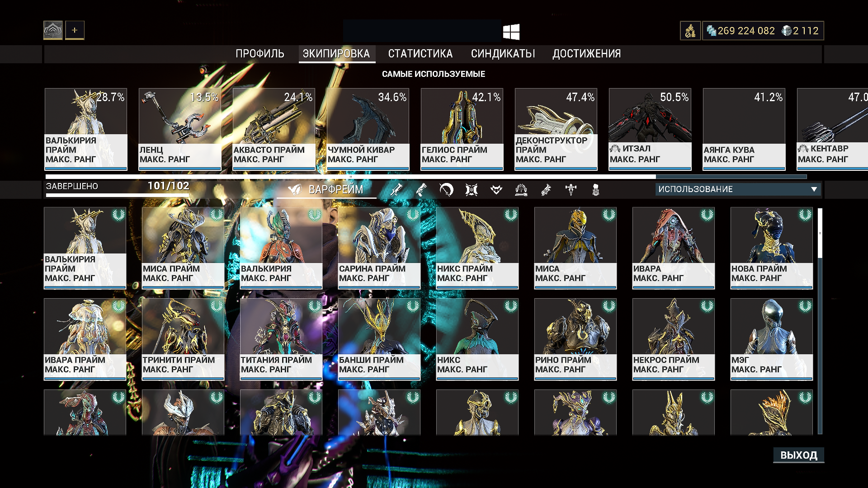Click the plus icon next to helmet
The image size is (868, 488).
coord(75,30)
